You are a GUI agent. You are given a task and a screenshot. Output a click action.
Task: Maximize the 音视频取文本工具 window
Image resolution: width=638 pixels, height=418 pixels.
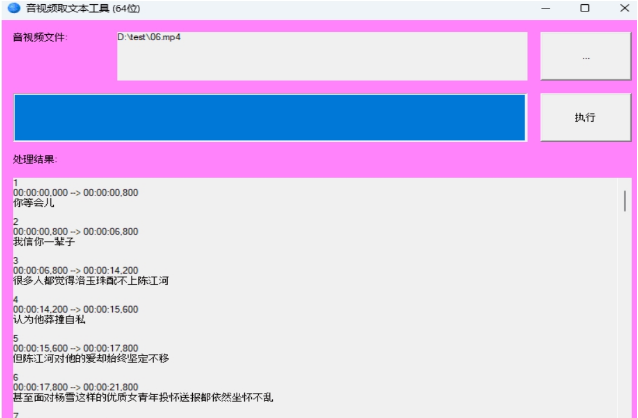585,8
